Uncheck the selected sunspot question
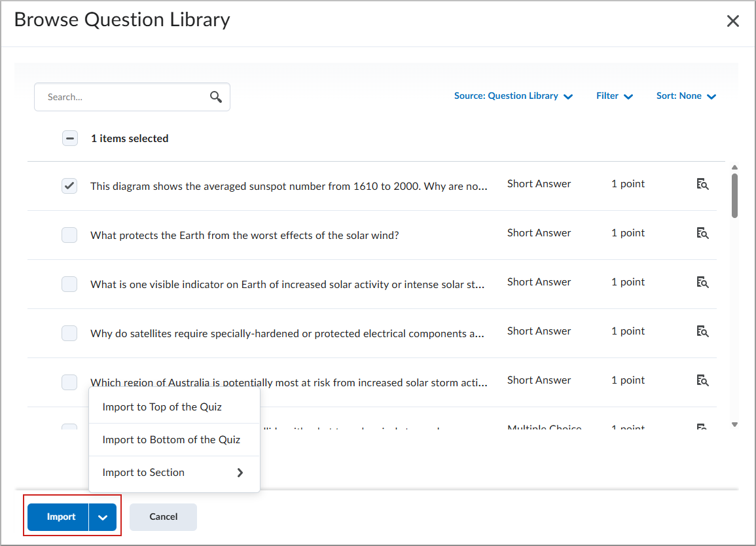This screenshot has height=546, width=756. click(x=69, y=186)
